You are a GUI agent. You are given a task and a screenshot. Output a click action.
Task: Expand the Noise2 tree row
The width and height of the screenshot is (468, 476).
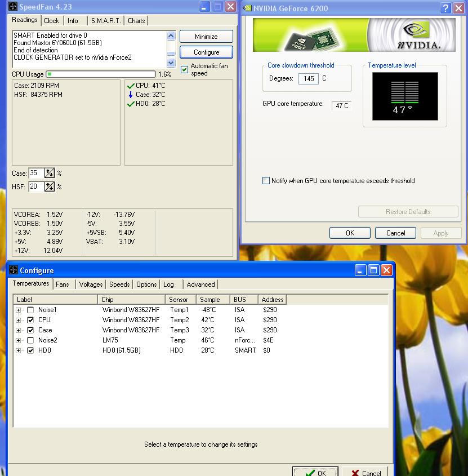pyautogui.click(x=19, y=341)
